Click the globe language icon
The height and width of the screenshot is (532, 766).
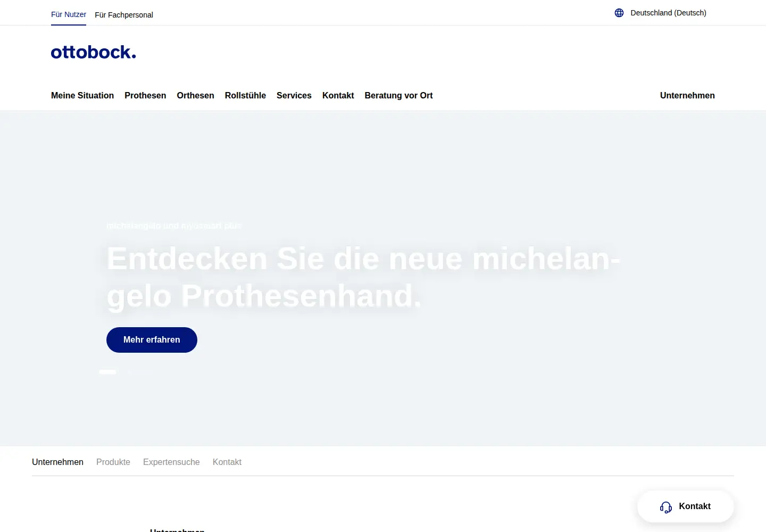[619, 13]
